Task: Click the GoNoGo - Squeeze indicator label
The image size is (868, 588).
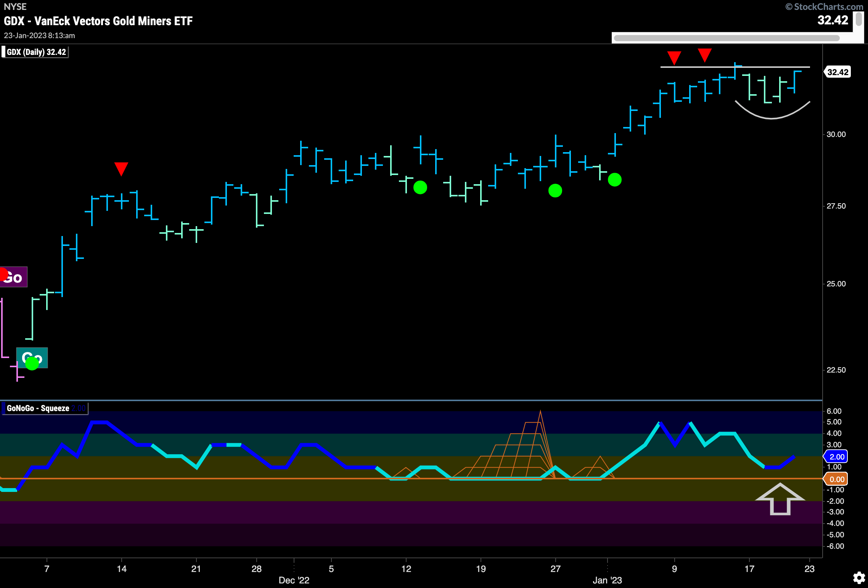Action: click(45, 408)
